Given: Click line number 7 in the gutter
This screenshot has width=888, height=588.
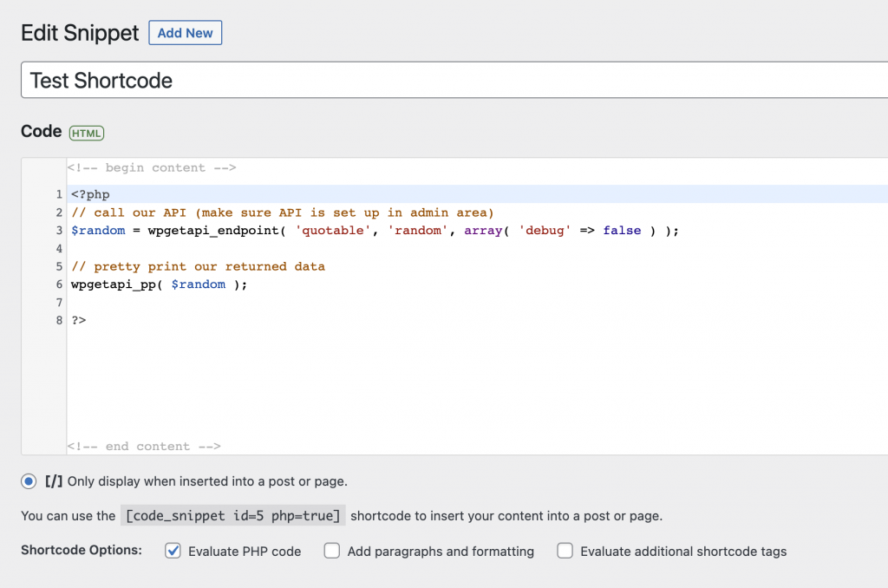Looking at the screenshot, I should (59, 303).
